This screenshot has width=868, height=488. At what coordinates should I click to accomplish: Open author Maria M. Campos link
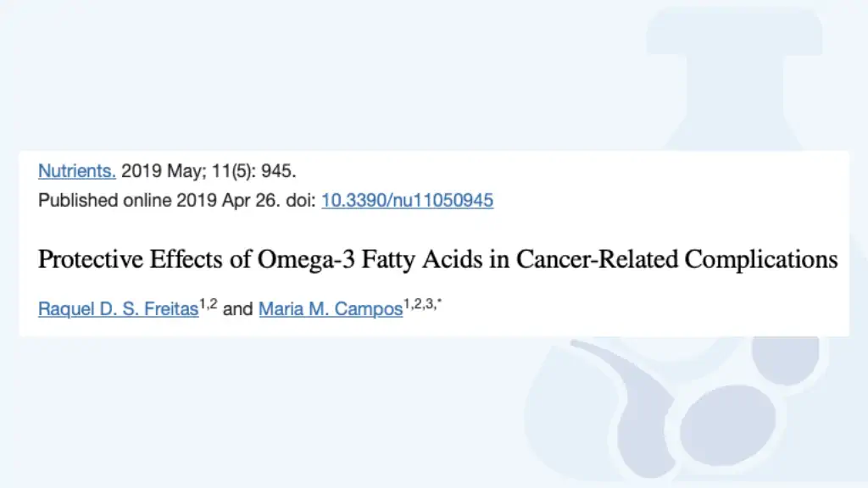[x=331, y=308]
